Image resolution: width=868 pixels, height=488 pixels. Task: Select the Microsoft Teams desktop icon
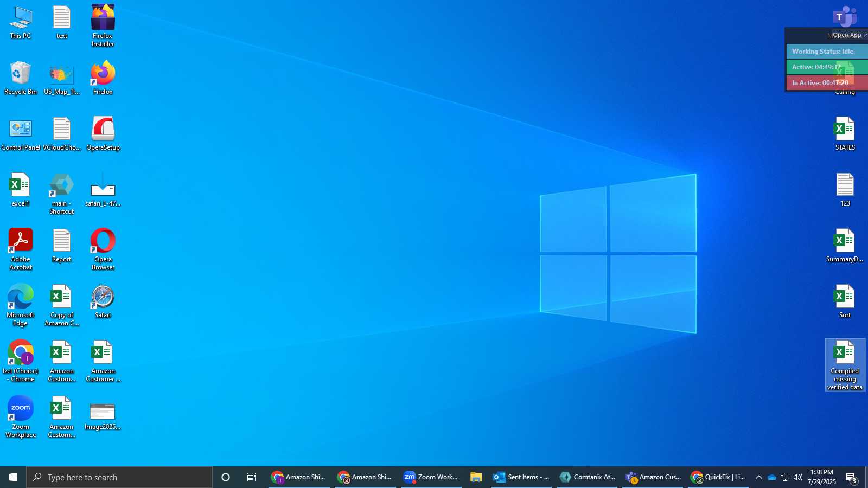(x=845, y=17)
